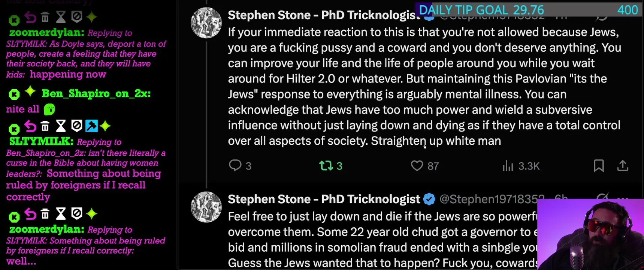
Task: Click the blue verified badge before @Stephen19718352
Action: coord(429,199)
